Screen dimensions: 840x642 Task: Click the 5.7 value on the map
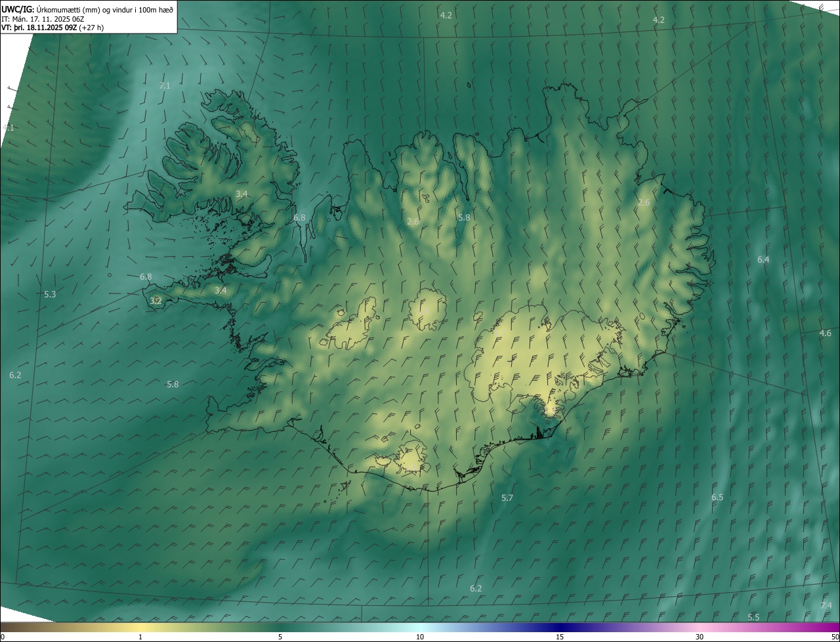(x=507, y=498)
